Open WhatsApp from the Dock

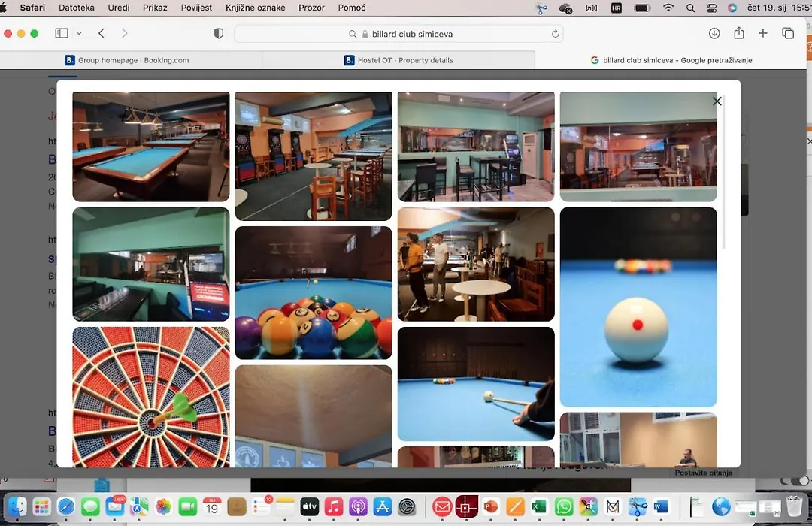[563, 506]
